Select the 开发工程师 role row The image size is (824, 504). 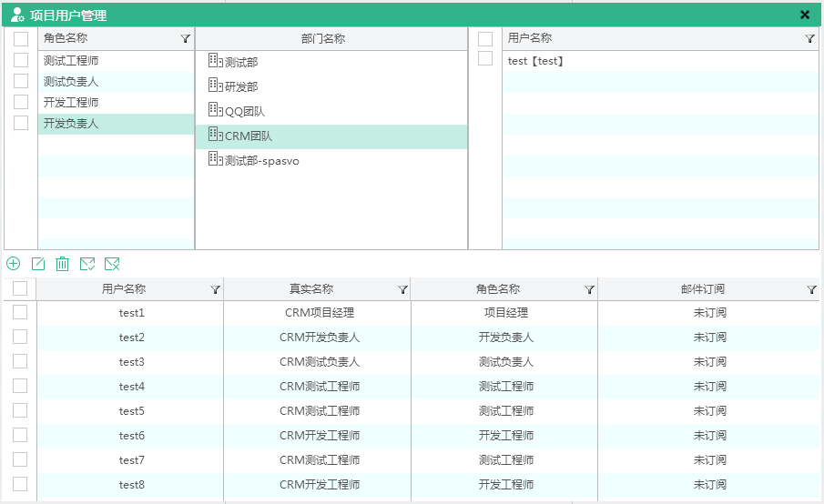71,103
